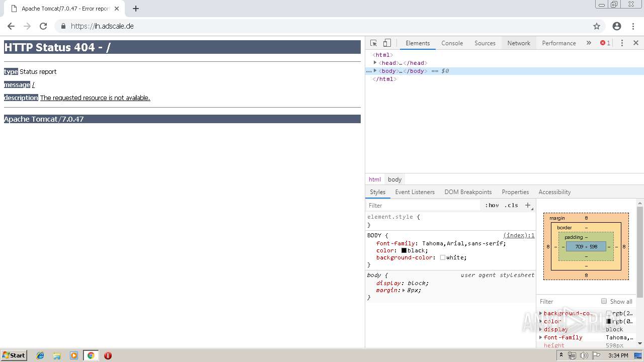Image resolution: width=644 pixels, height=362 pixels.
Task: Open the Windows Start menu
Action: coord(14,355)
